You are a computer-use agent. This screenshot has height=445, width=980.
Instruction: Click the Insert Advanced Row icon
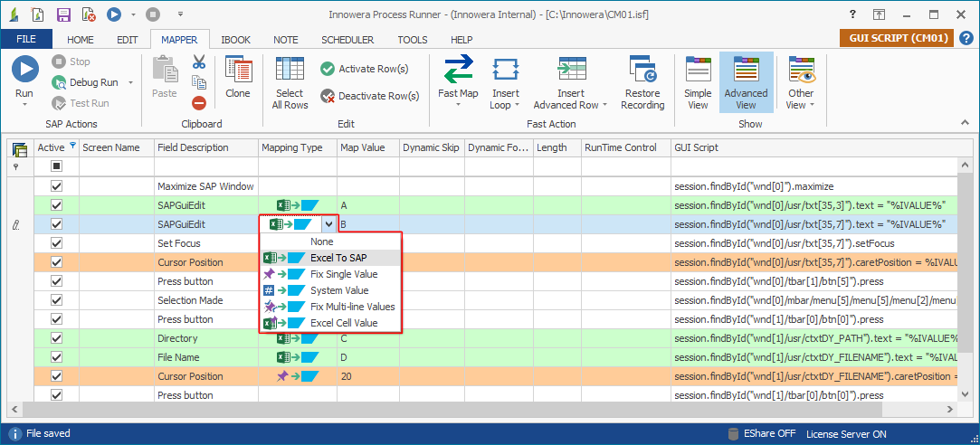[x=571, y=69]
